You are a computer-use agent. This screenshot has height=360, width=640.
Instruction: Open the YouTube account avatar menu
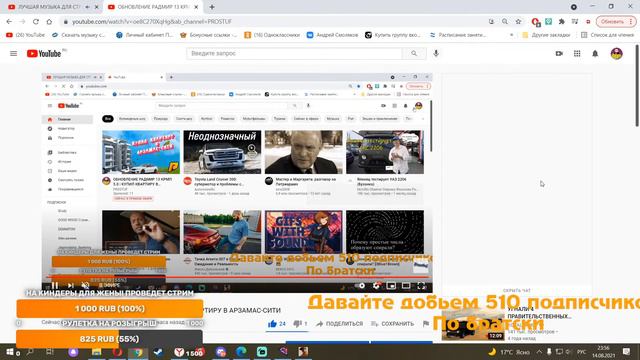[616, 53]
